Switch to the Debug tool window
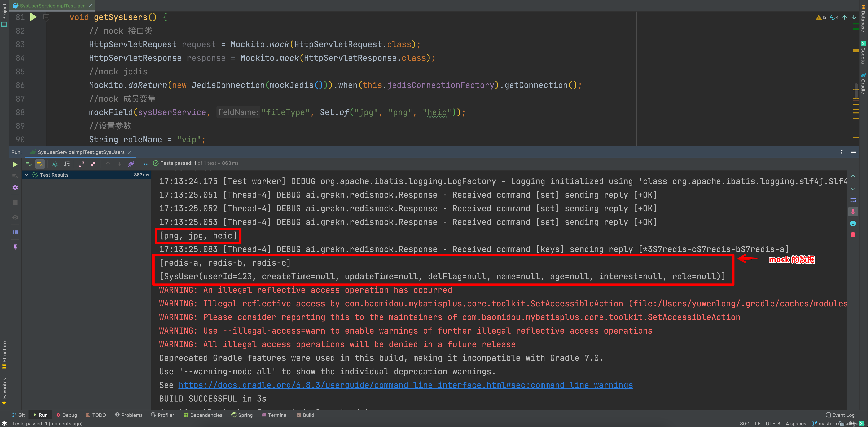The image size is (868, 427). click(x=67, y=415)
